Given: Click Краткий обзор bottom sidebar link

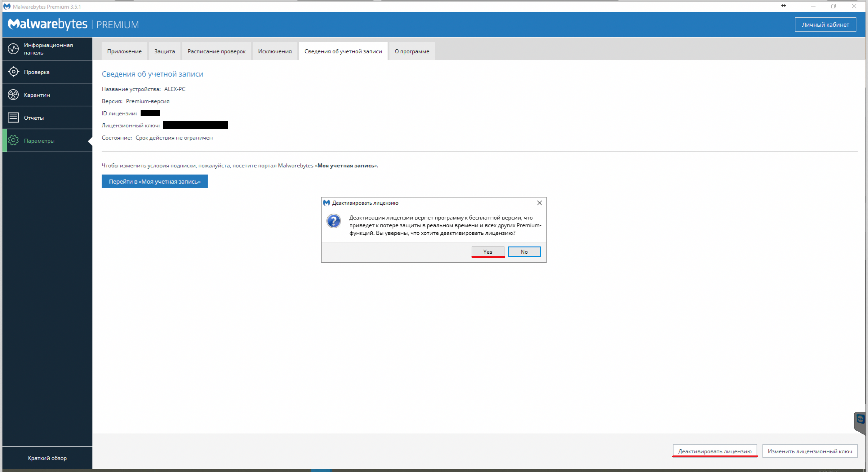Looking at the screenshot, I should pos(47,458).
